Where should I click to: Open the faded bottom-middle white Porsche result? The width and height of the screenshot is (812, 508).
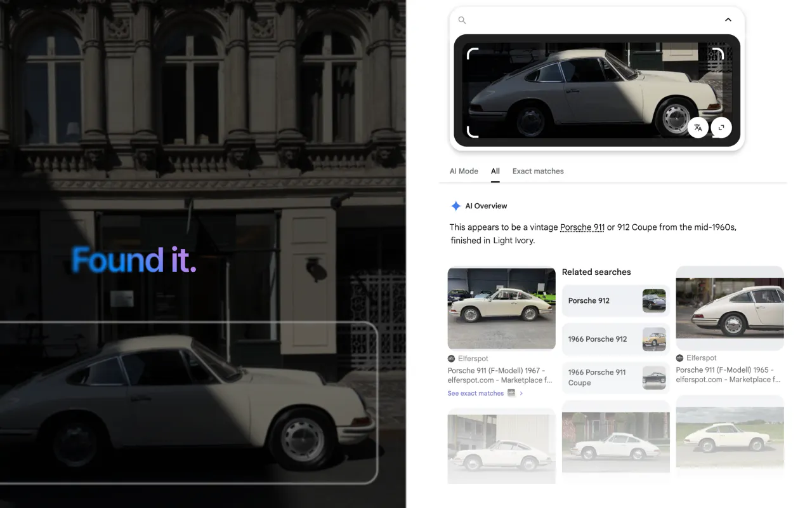coord(615,437)
